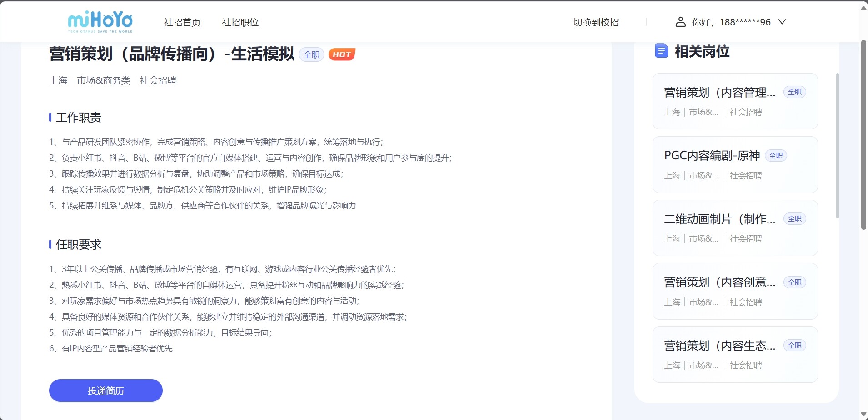Click the related positions document icon
The height and width of the screenshot is (420, 868).
[x=661, y=51]
